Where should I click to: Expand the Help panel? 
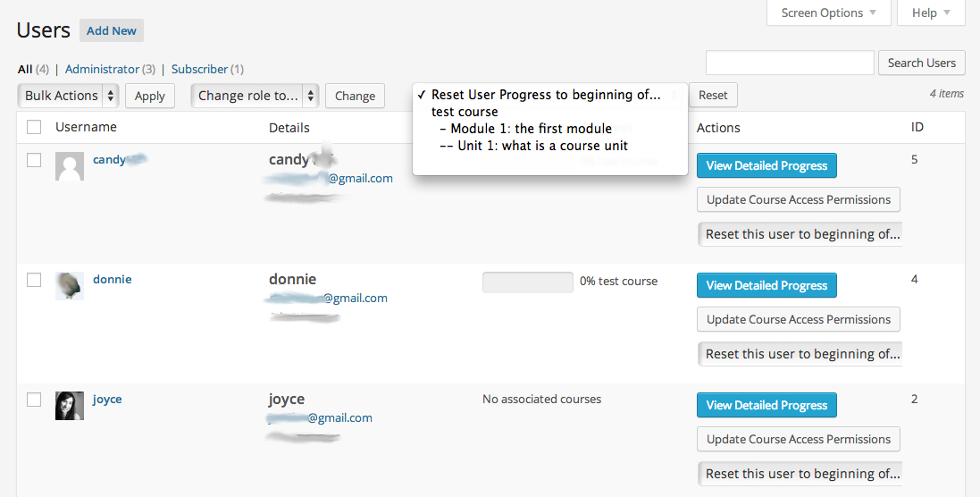(931, 13)
